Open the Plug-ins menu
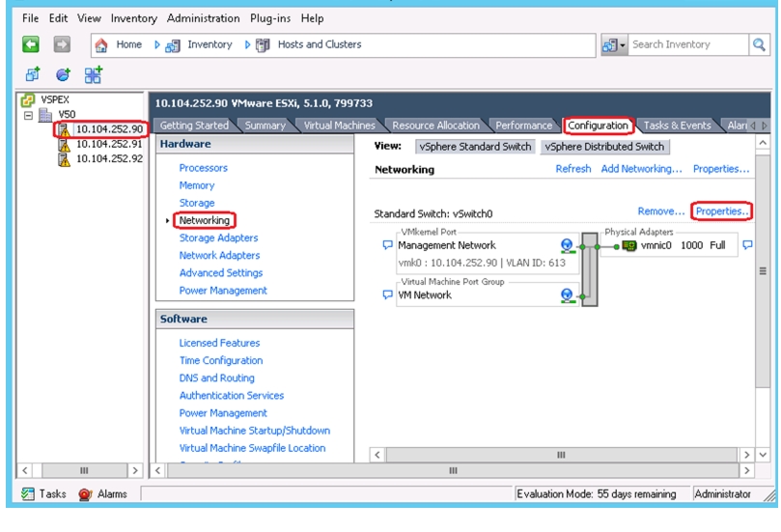Image resolution: width=781 pixels, height=532 pixels. [270, 18]
